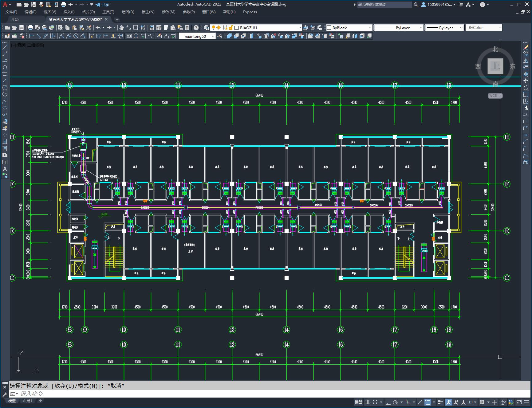Image resolution: width=532 pixels, height=408 pixels.
Task: Click the Plot print icon in standard toolbar
Action: [30, 28]
